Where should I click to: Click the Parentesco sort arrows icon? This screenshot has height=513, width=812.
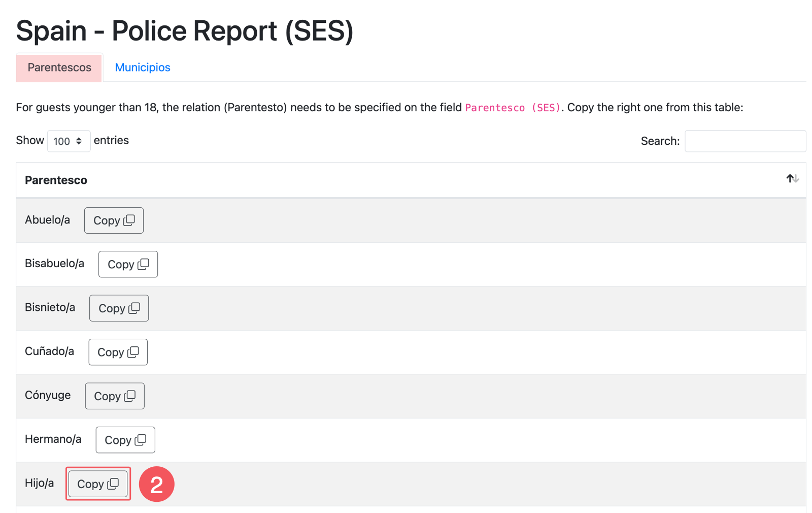792,179
